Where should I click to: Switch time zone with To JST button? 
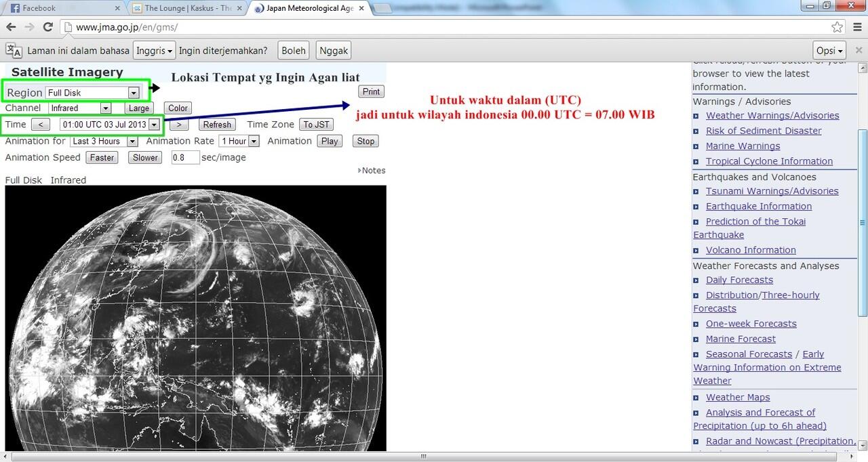tap(316, 125)
